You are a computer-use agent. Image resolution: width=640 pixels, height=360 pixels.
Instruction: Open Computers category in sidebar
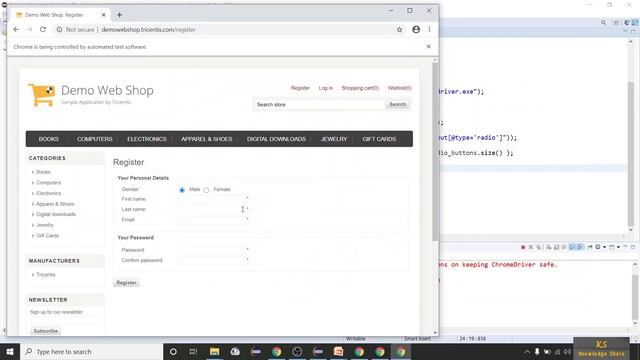49,182
